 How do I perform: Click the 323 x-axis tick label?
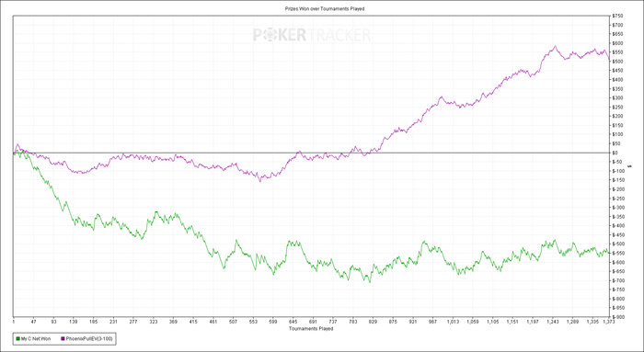click(154, 323)
